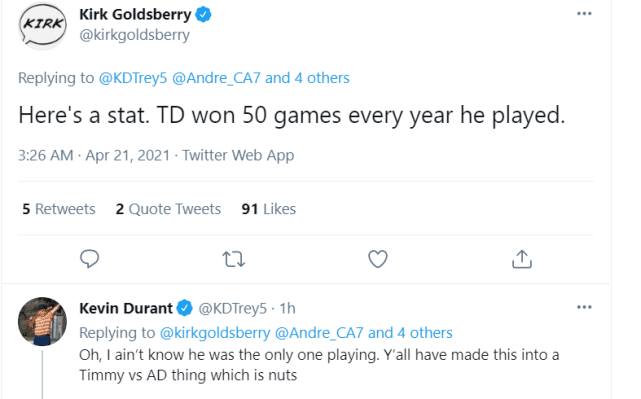Open the @KDTrey5 mention in the top tweet
Image resolution: width=641 pixels, height=399 pixels.
point(133,78)
